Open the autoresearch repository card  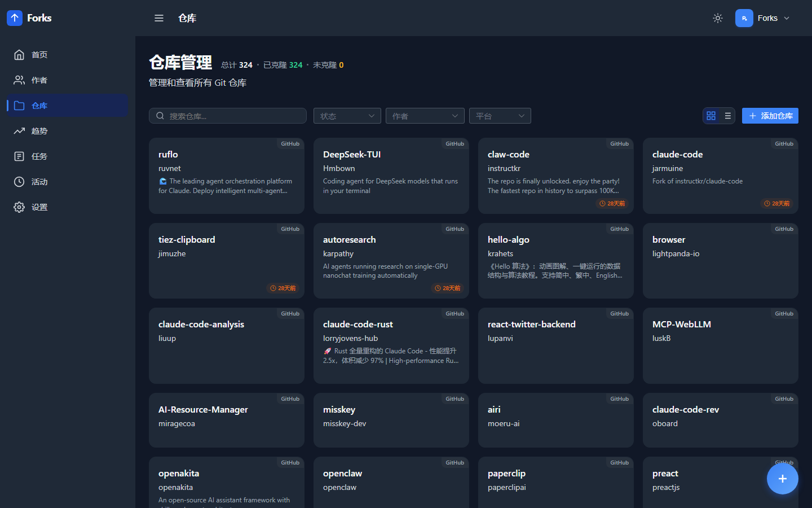391,261
